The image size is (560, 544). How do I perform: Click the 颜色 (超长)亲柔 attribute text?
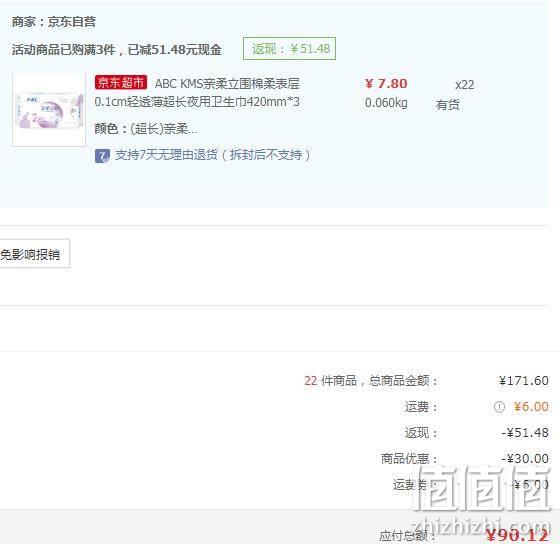146,129
